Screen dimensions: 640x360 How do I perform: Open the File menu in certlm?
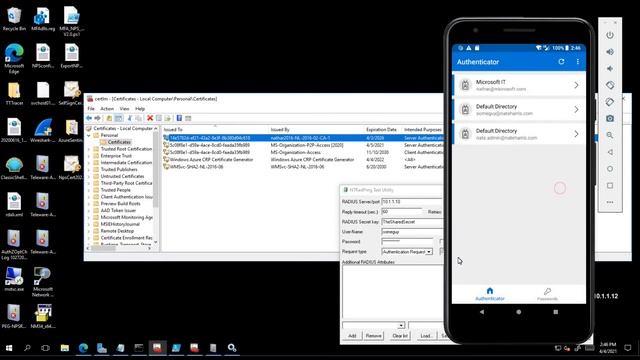coord(91,109)
